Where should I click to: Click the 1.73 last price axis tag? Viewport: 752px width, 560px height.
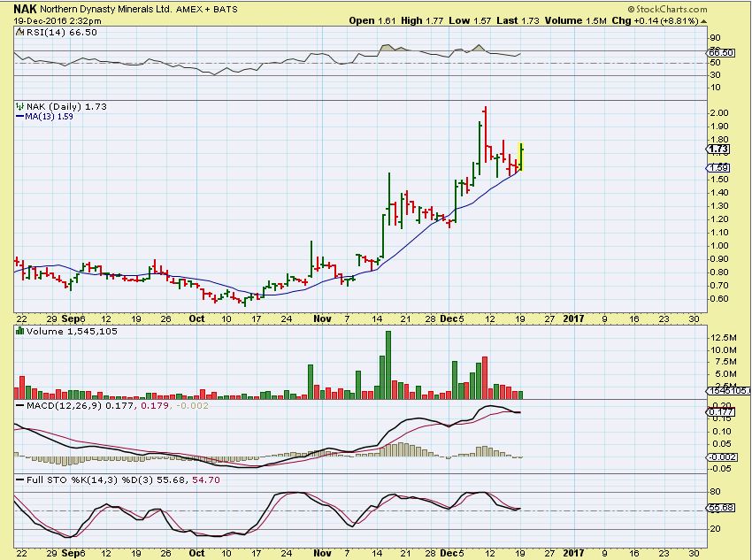click(719, 150)
